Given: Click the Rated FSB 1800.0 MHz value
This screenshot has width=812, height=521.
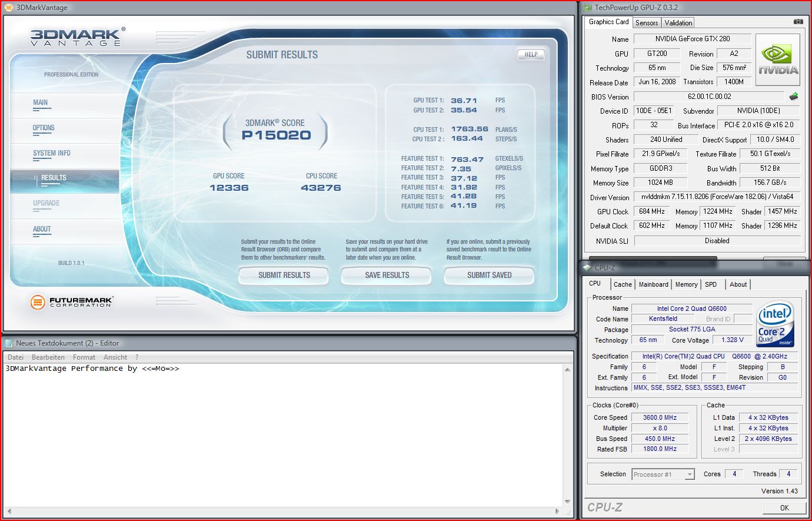Looking at the screenshot, I should point(660,449).
